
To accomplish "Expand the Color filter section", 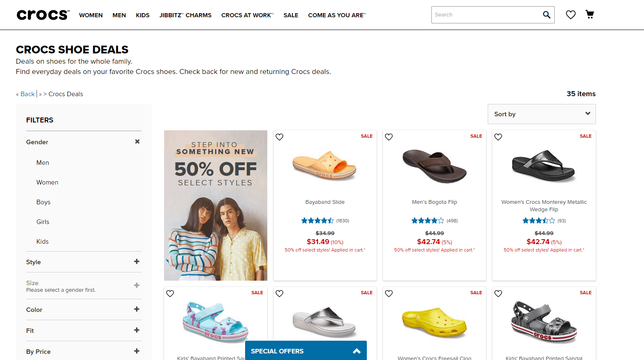I will pyautogui.click(x=83, y=309).
